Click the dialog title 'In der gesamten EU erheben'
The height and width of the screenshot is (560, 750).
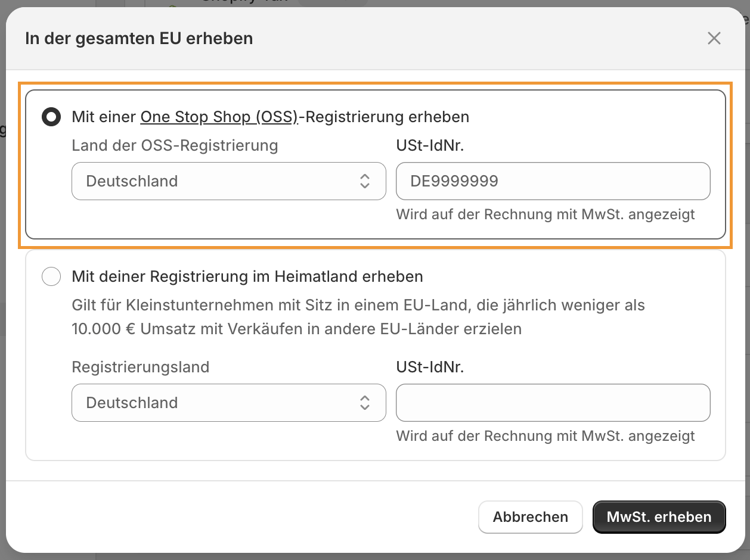click(x=139, y=39)
